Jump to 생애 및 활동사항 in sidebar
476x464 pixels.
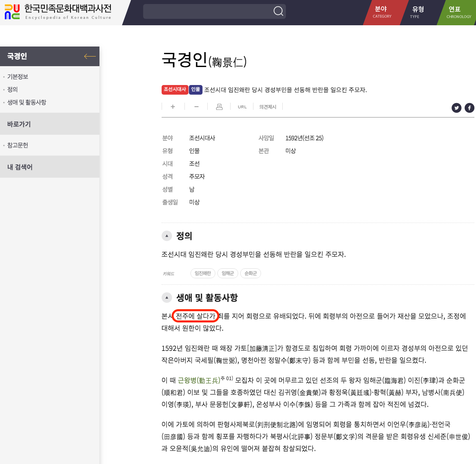point(27,102)
